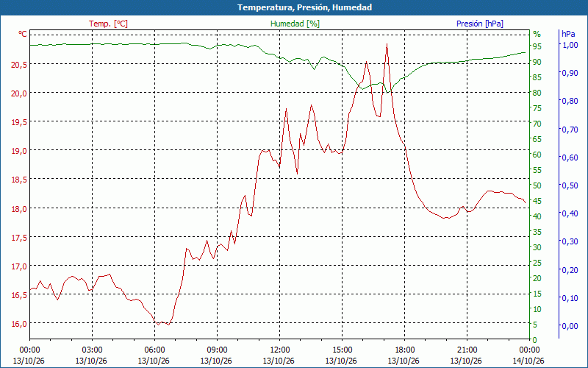The image size is (588, 368).
Task: Click the 06:00 time axis label
Action: [154, 350]
